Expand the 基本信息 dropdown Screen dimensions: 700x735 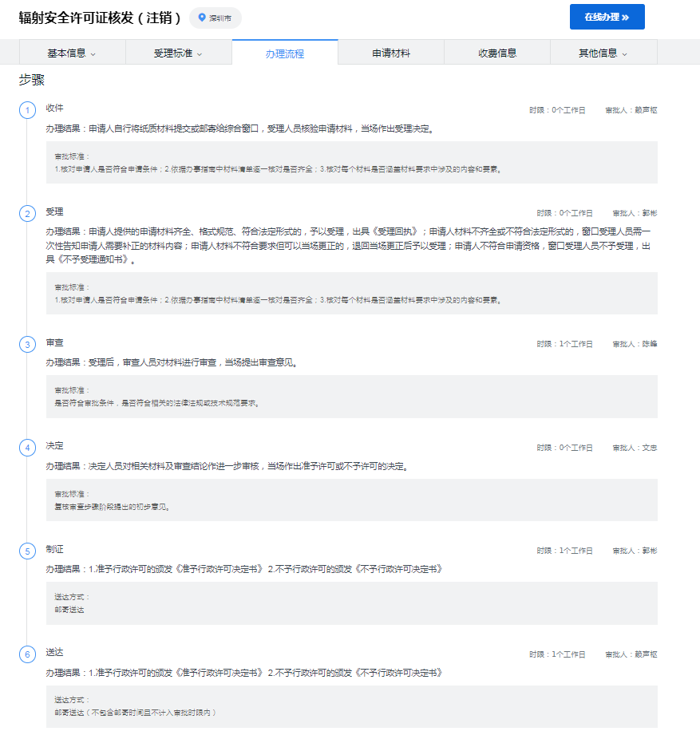coord(72,53)
